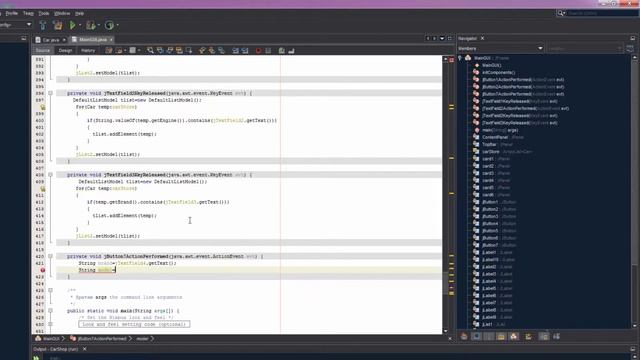This screenshot has height=360, width=640.
Task: Click the Look and feel setting code fold
Action: [134, 324]
